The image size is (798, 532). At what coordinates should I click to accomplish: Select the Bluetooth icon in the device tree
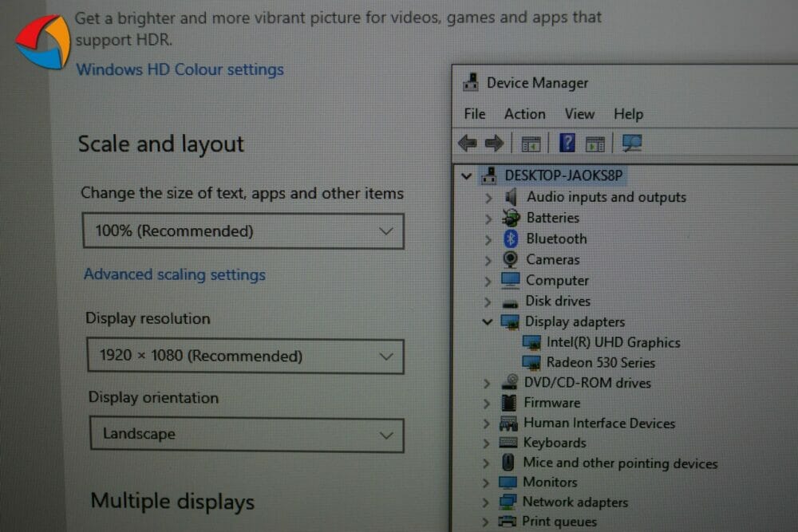click(x=511, y=238)
